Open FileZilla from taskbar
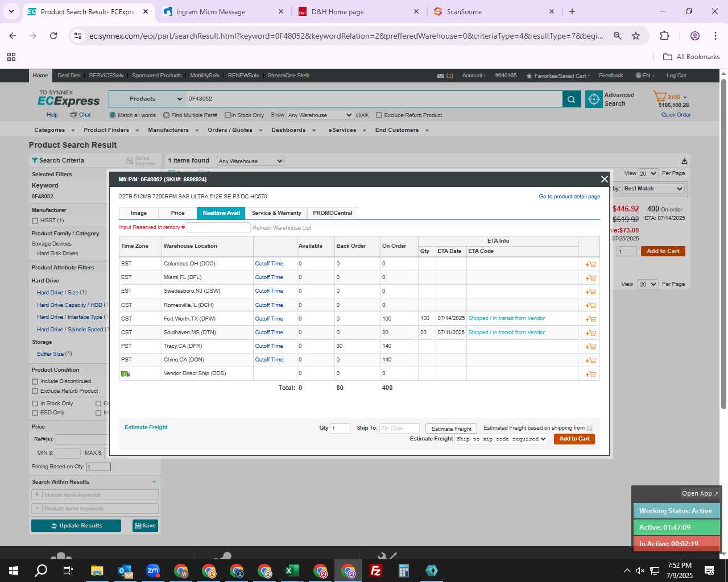Screen dimensions: 728x582 click(376, 571)
